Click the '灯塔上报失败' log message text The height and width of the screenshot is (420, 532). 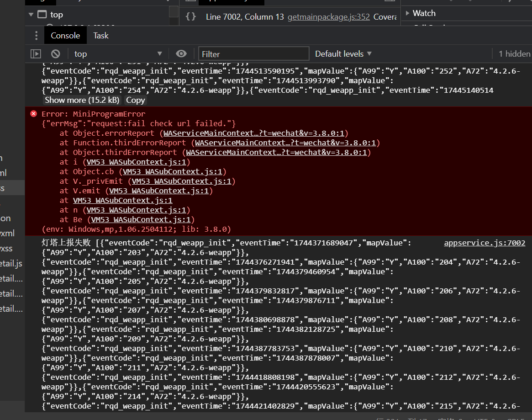(66, 243)
